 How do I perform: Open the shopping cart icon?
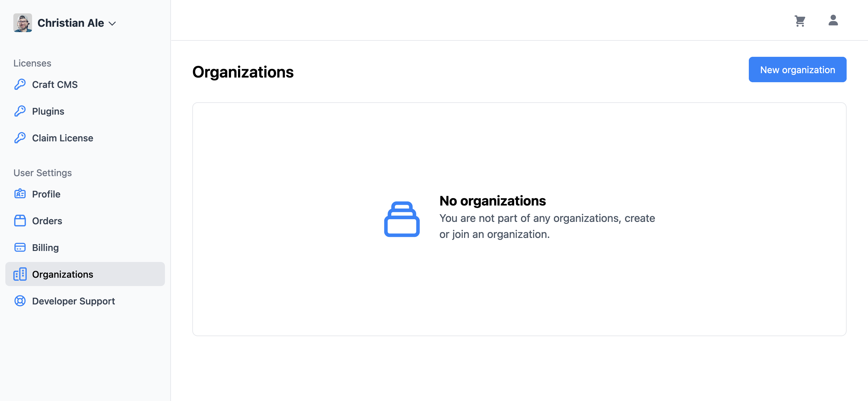800,21
